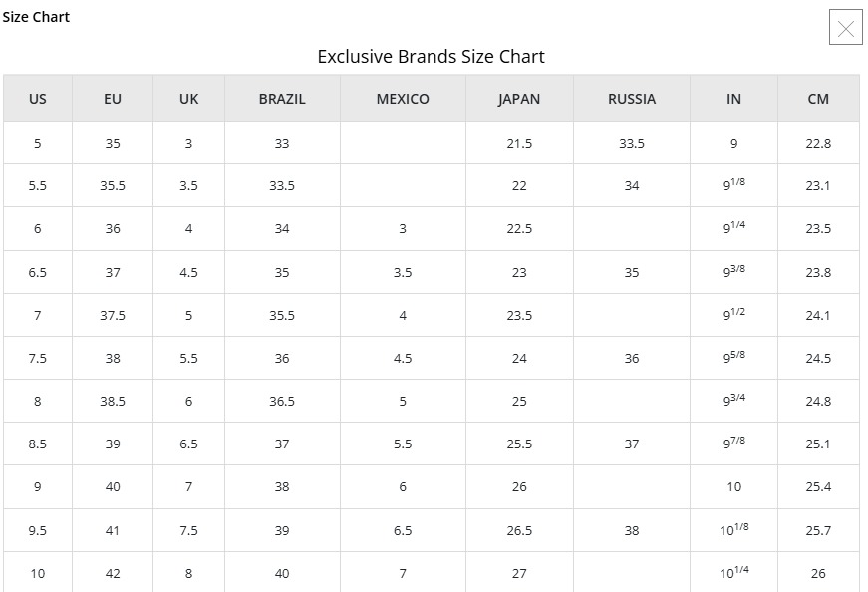Image resolution: width=868 pixels, height=592 pixels.
Task: Click the UK column header
Action: tap(188, 99)
